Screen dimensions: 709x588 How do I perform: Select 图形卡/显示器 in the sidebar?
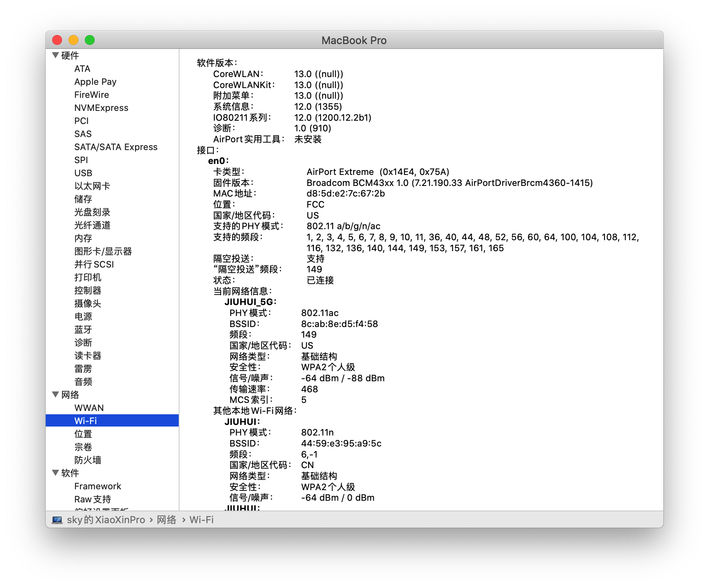tap(103, 251)
